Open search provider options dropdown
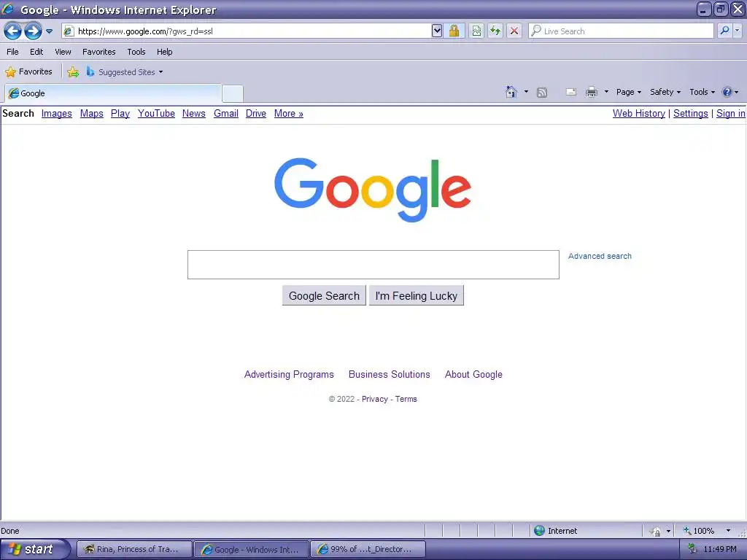 (737, 31)
